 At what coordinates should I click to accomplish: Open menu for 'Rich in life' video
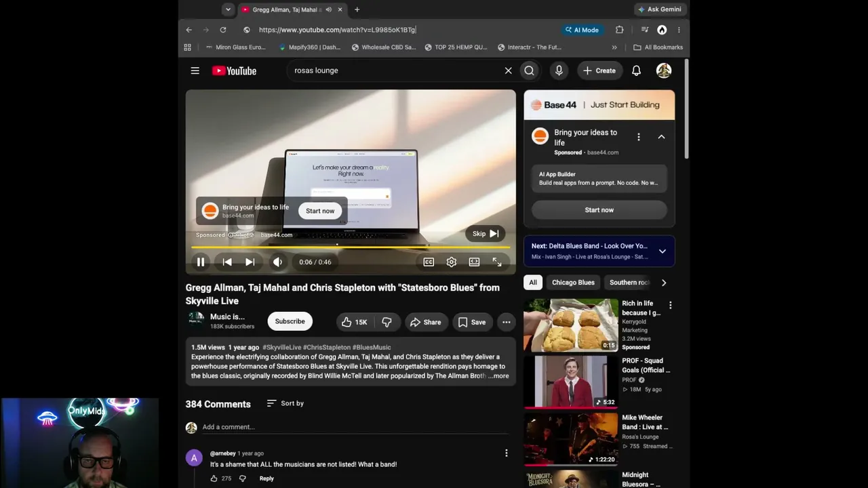670,305
